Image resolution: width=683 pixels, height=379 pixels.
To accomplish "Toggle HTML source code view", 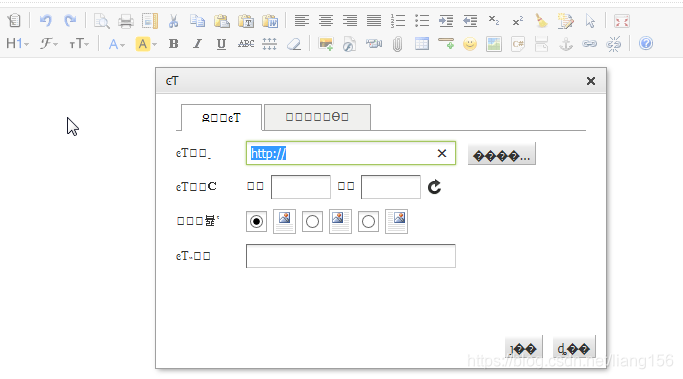I will [14, 20].
